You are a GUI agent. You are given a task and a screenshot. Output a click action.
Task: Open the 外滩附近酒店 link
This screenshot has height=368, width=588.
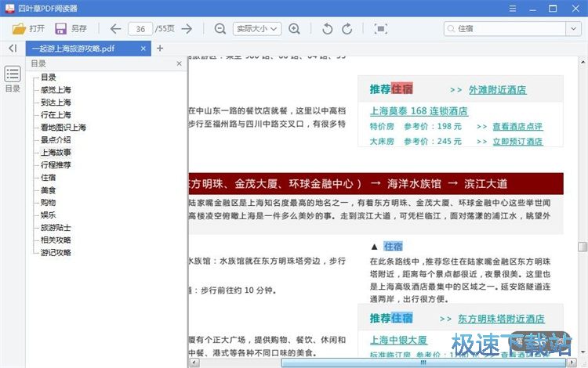(x=498, y=89)
